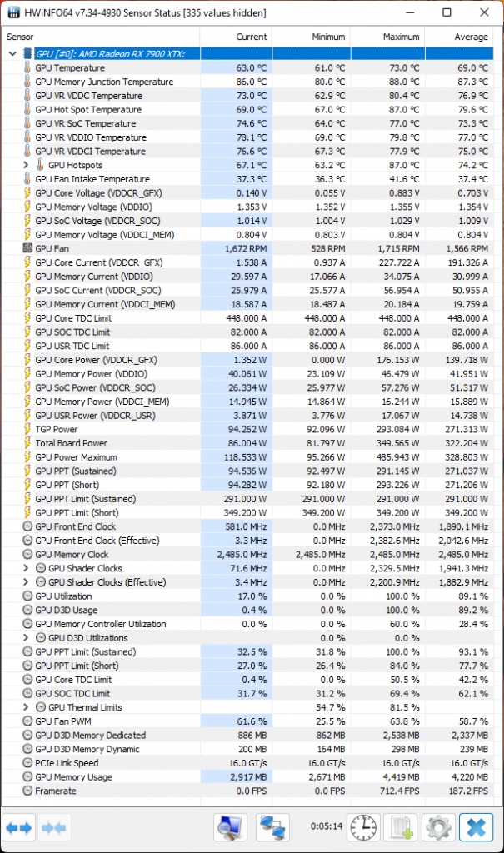504x853 pixels.
Task: Select the GPU Memory Usage row
Action: point(247,777)
